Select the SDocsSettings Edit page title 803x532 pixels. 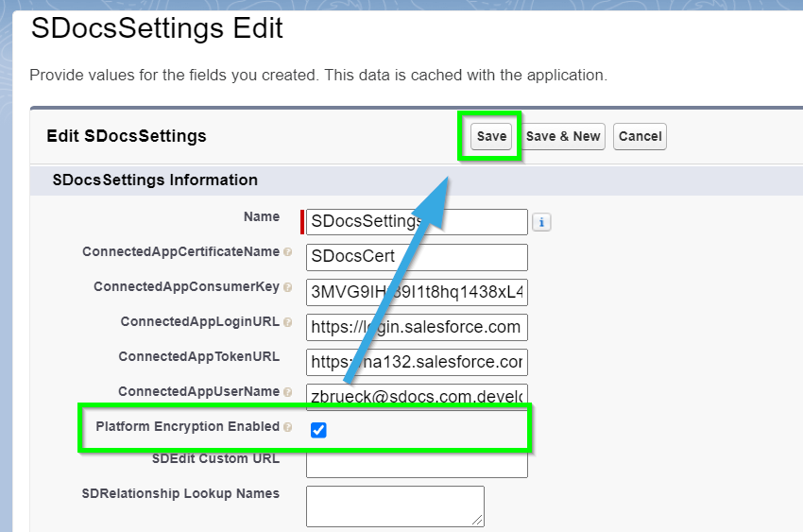point(157,28)
